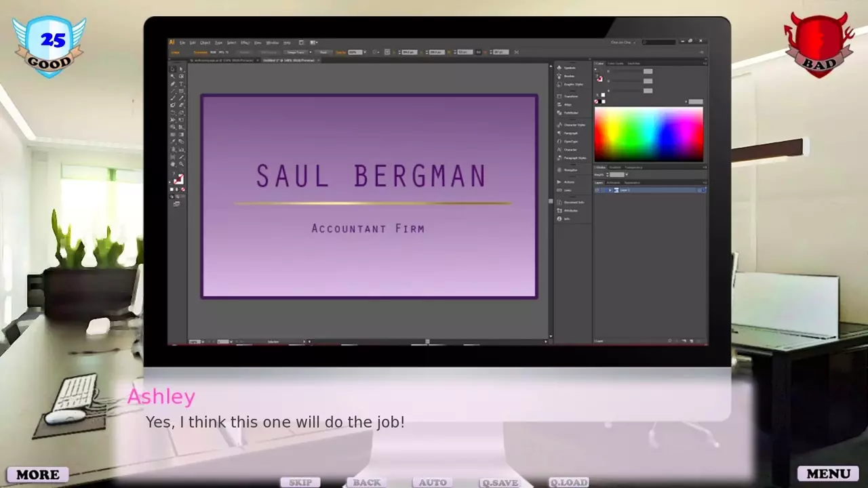Toggle visibility eye of Layer 1

pyautogui.click(x=597, y=190)
